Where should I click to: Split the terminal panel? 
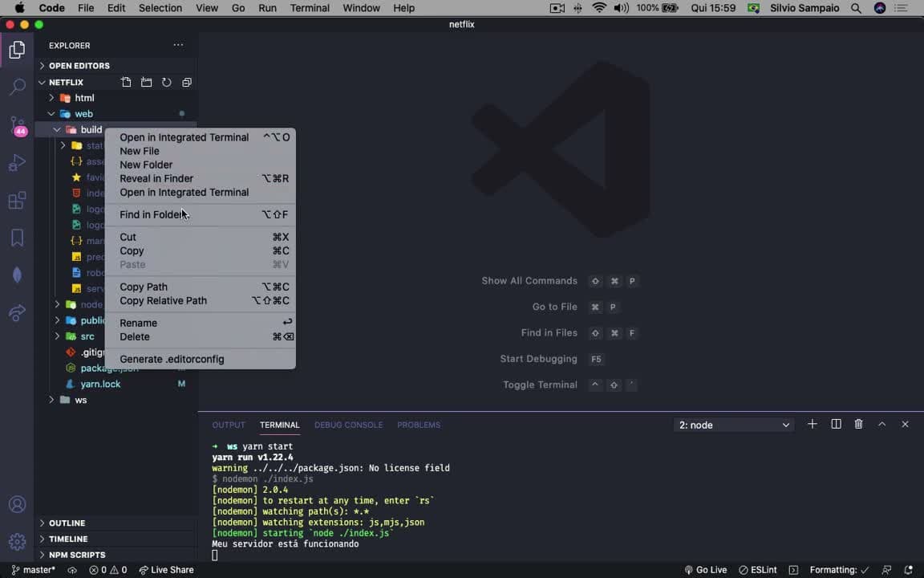836,424
